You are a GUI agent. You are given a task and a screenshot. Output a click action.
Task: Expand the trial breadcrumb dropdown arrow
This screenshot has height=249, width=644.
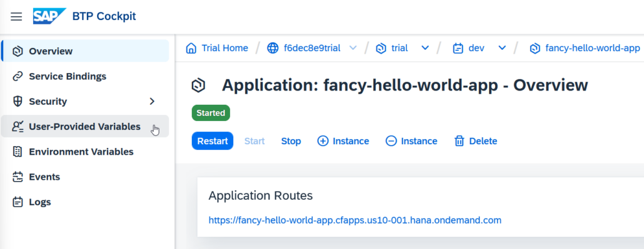pos(426,48)
